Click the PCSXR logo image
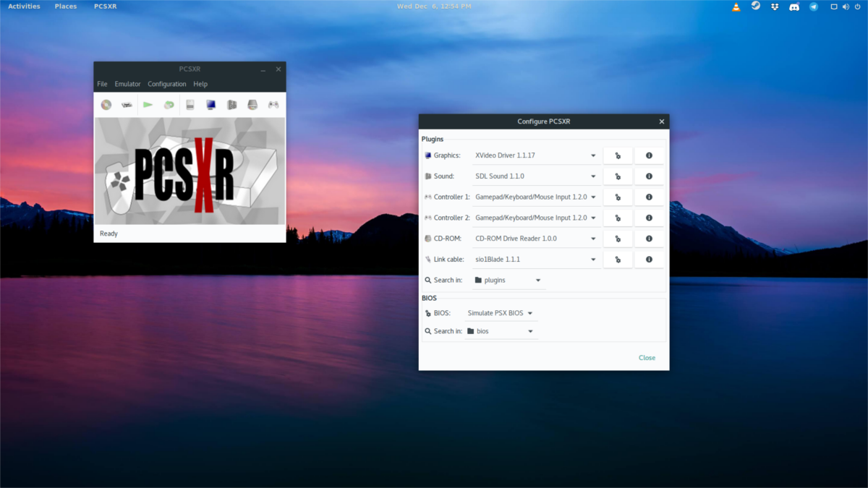The width and height of the screenshot is (868, 488). coord(190,171)
